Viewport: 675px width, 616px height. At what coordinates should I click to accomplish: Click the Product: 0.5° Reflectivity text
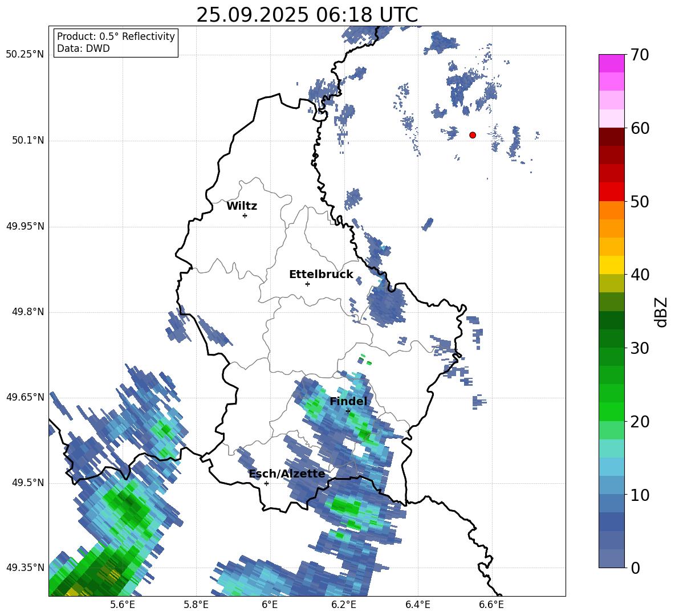pos(116,36)
